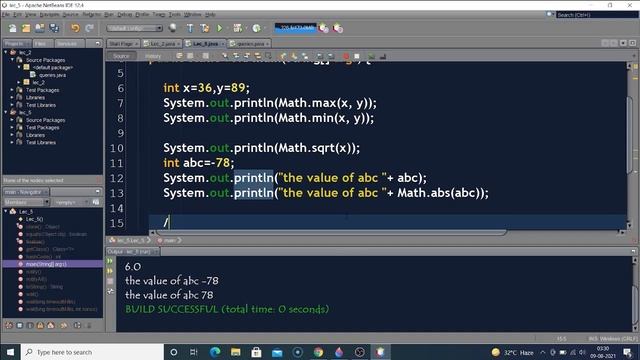The width and height of the screenshot is (640, 360).
Task: Click the globe browser icon in toolbar
Action: click(x=173, y=28)
